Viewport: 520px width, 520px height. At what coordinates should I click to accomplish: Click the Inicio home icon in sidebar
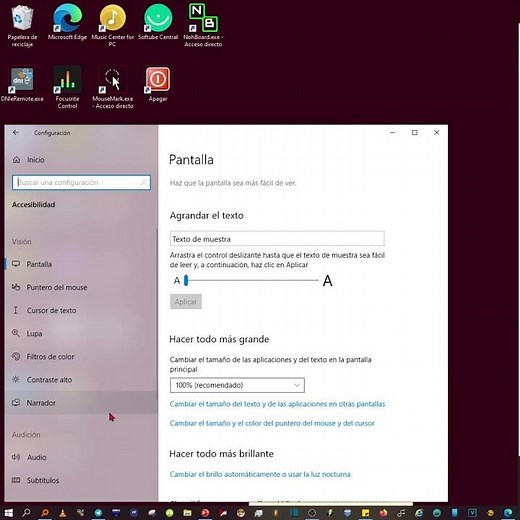16,160
